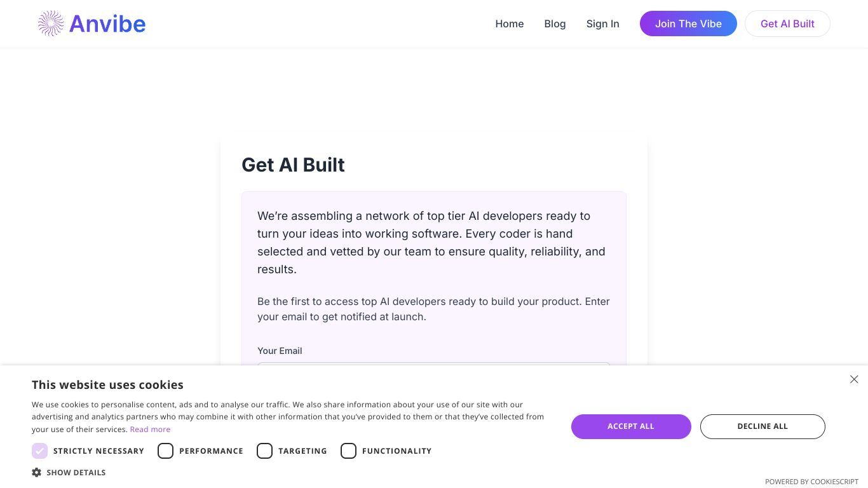Decline all cookies
This screenshot has width=868, height=488.
[763, 426]
